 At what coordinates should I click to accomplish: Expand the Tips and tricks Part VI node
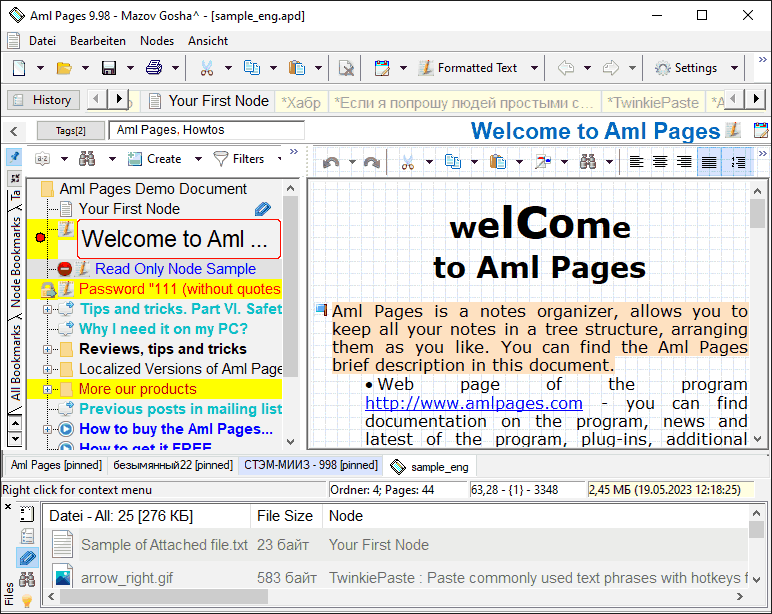[47, 309]
